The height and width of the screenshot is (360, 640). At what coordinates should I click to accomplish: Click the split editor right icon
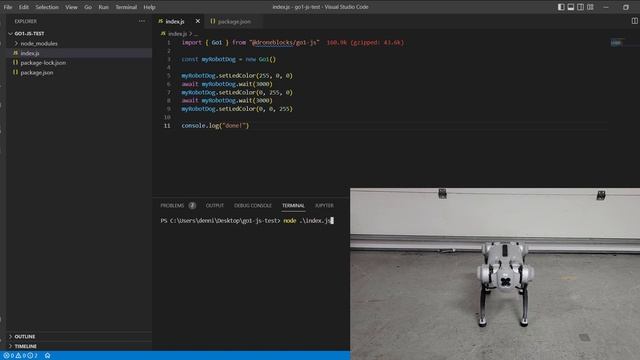pyautogui.click(x=634, y=21)
